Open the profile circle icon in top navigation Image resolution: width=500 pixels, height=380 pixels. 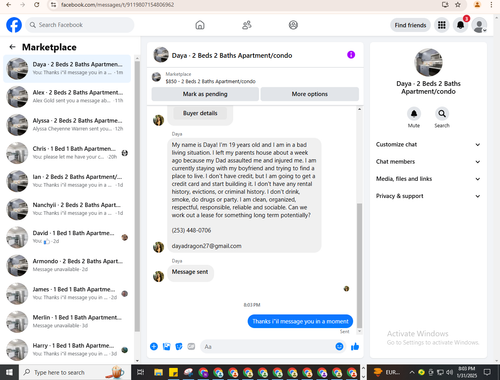click(x=293, y=25)
